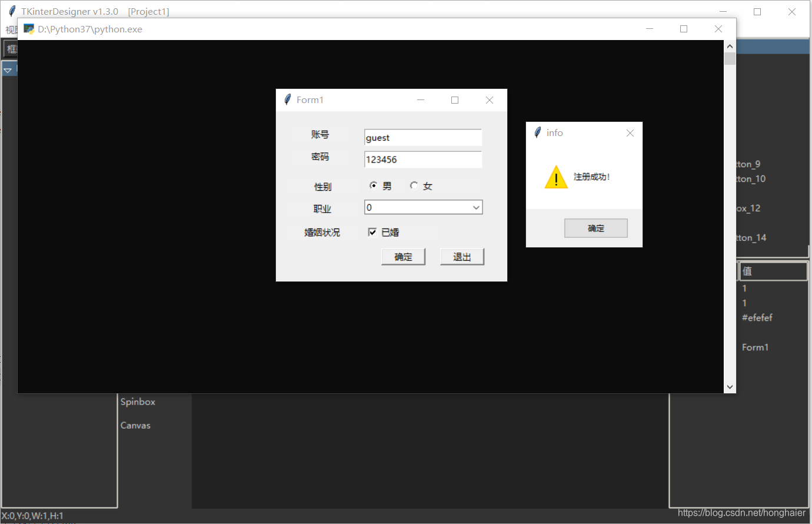Click the guest account input field
Image resolution: width=812 pixels, height=524 pixels.
[x=422, y=137]
